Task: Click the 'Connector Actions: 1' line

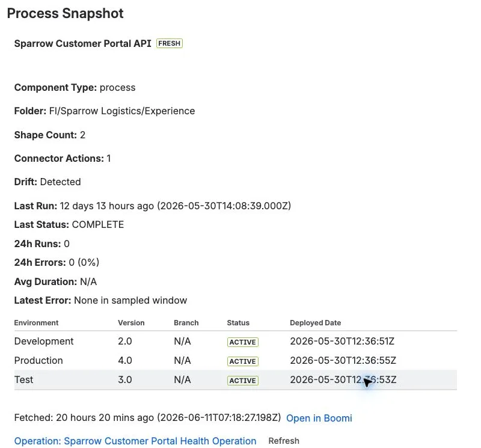Action: 63,158
